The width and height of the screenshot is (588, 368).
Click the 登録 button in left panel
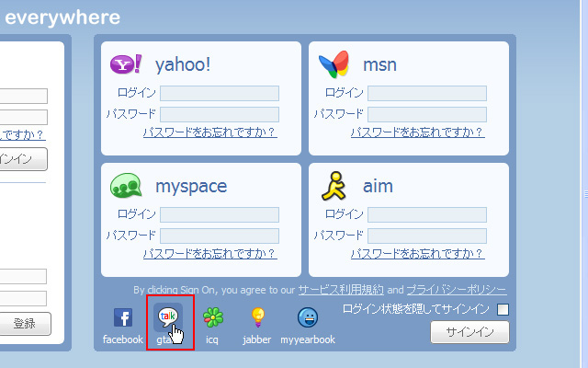[x=25, y=324]
